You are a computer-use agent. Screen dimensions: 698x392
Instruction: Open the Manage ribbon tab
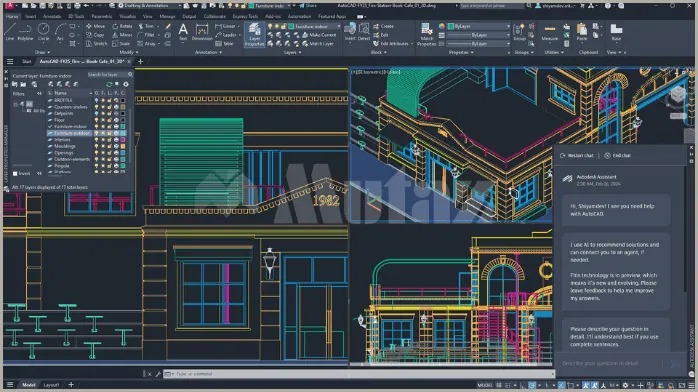click(167, 16)
